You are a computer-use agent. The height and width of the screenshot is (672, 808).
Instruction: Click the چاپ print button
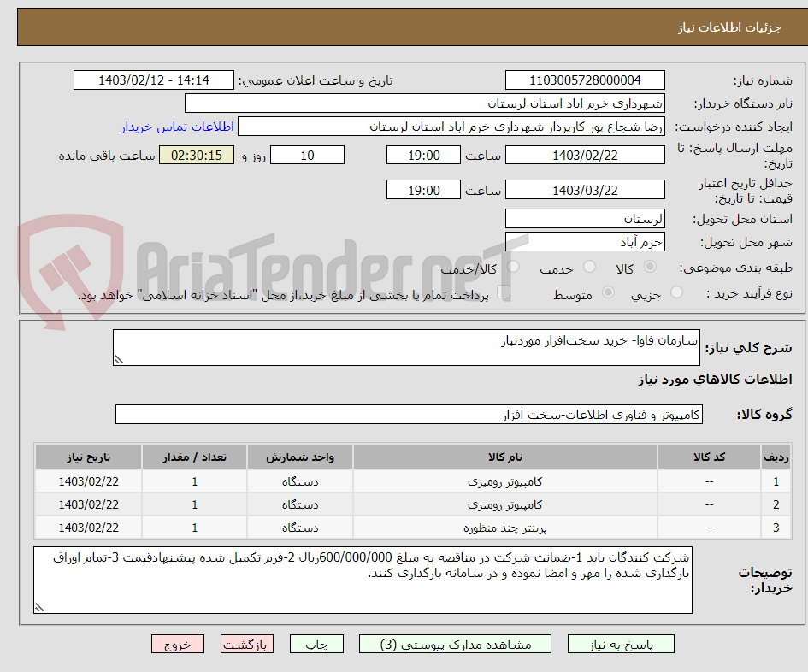tap(316, 644)
